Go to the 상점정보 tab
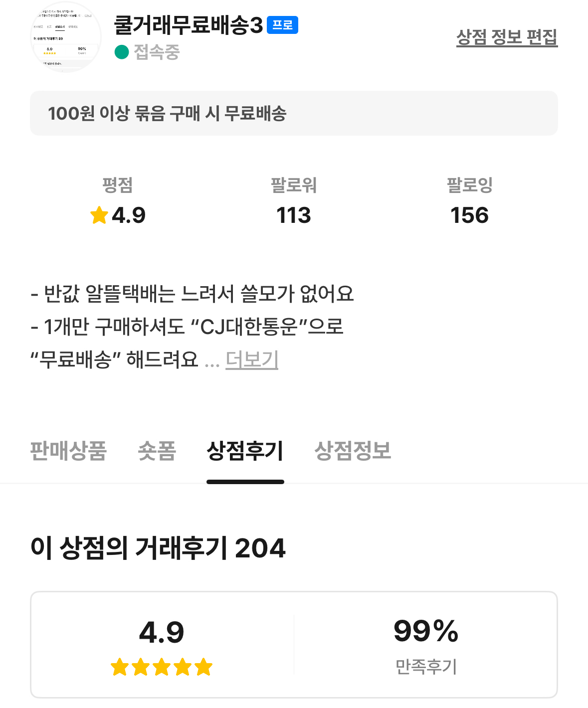The width and height of the screenshot is (588, 708). (353, 451)
